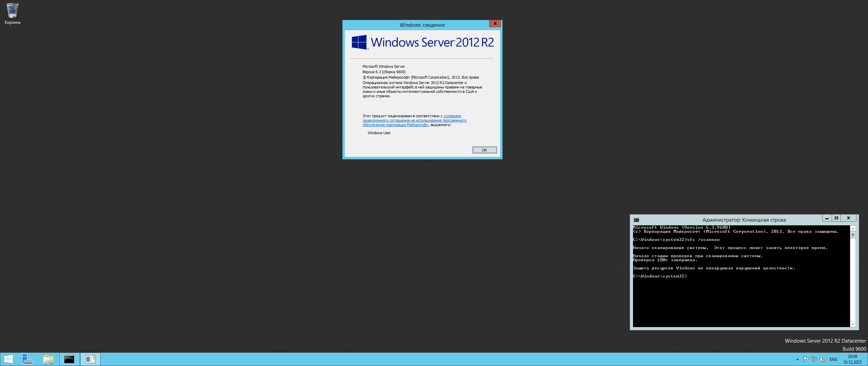The width and height of the screenshot is (868, 366).
Task: Select the winver window taskbar button
Action: tap(90, 359)
